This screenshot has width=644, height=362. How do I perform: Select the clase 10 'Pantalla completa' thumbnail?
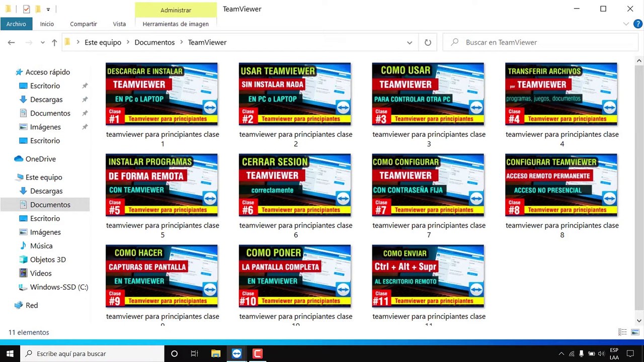(295, 276)
